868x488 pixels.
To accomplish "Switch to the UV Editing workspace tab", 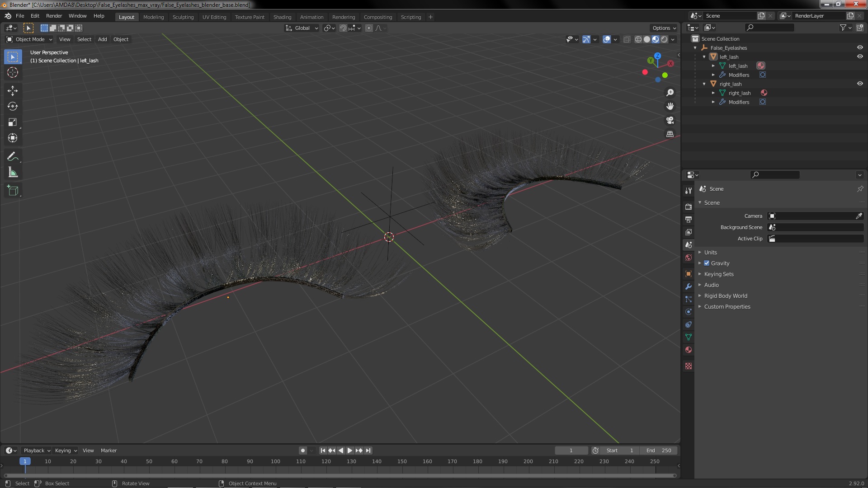I will coord(214,17).
